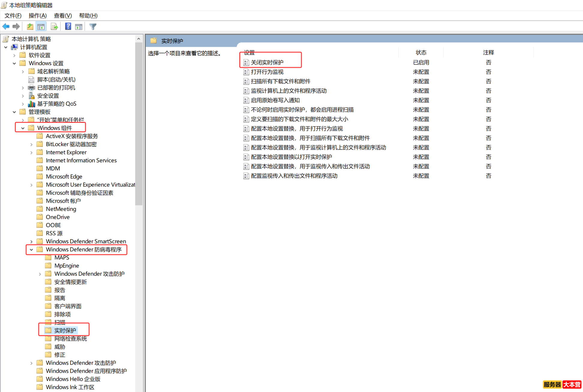The width and height of the screenshot is (583, 392).
Task: Sort by the 状态 column header
Action: (x=421, y=52)
